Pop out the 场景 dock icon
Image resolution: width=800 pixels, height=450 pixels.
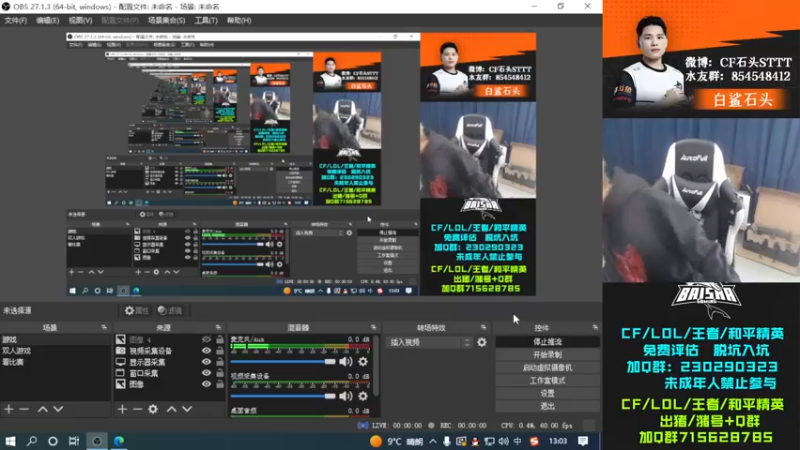click(x=104, y=328)
